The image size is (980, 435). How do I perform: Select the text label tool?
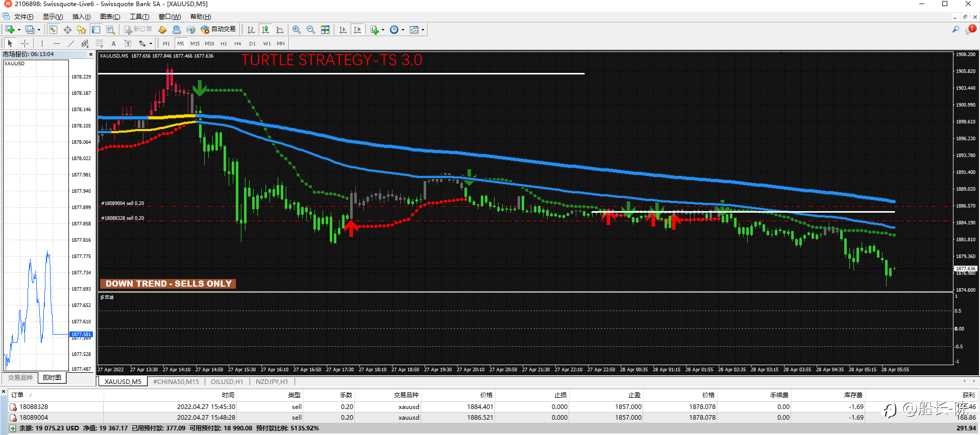[128, 43]
